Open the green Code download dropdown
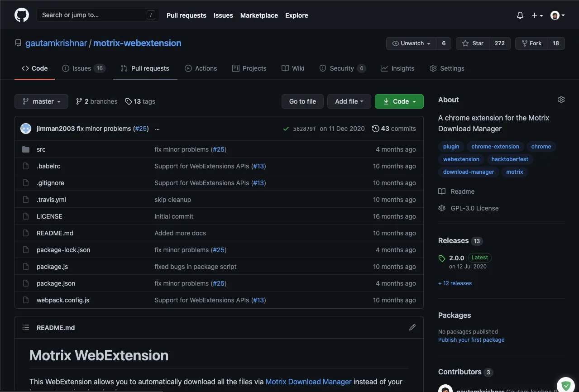This screenshot has width=579, height=392. click(399, 101)
